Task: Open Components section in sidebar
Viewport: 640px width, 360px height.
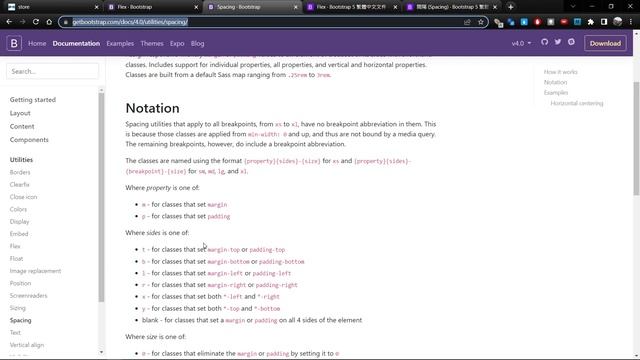Action: point(29,140)
